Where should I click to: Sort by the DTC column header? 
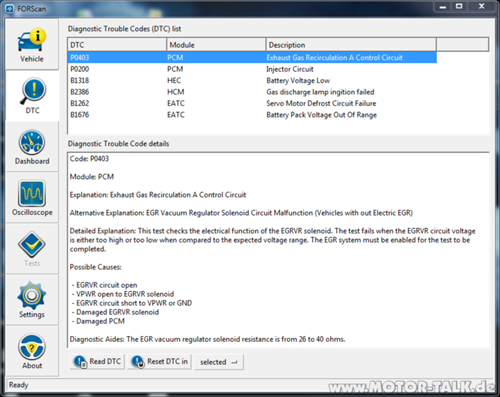click(x=117, y=45)
